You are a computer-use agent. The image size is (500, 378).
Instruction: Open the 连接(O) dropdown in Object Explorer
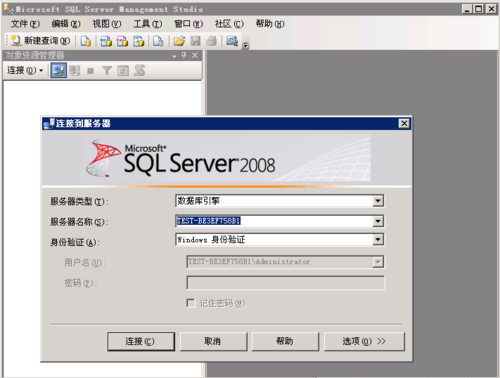(25, 70)
